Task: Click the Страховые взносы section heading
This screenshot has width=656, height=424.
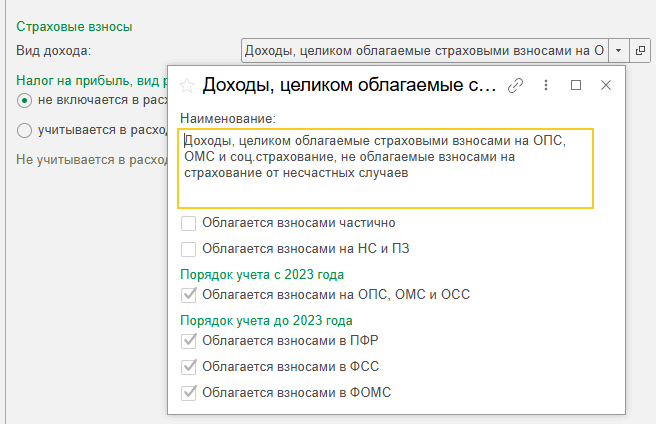Action: coord(74,27)
